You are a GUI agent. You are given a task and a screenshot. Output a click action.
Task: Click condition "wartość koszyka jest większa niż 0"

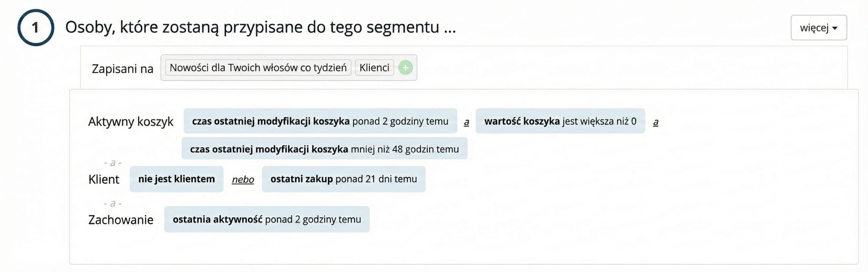click(560, 121)
